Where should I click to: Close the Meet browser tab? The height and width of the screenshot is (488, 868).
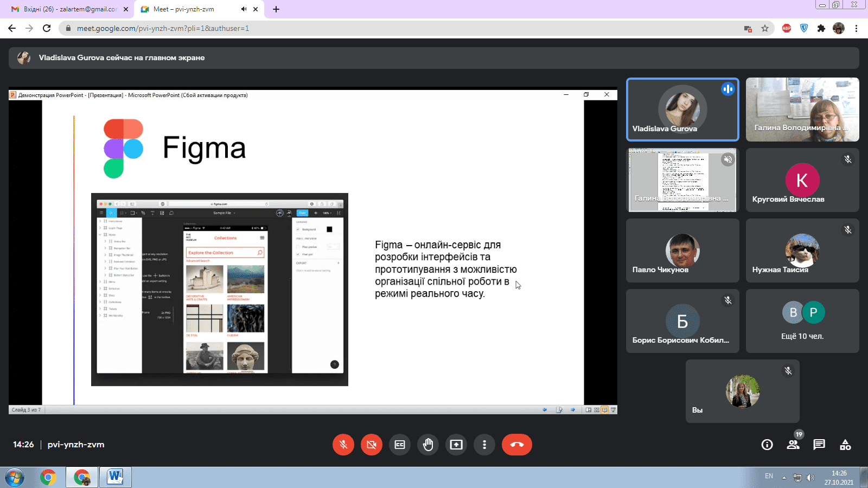[256, 9]
